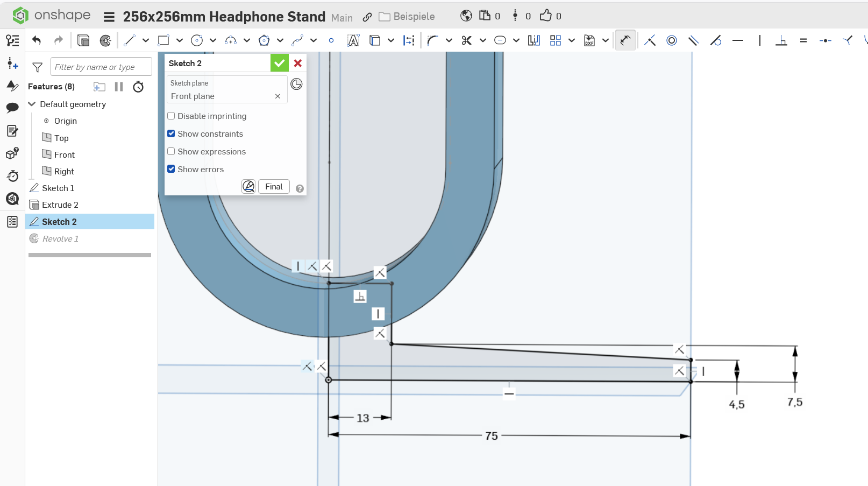Select the sketch Text tool
The width and height of the screenshot is (868, 486).
353,40
